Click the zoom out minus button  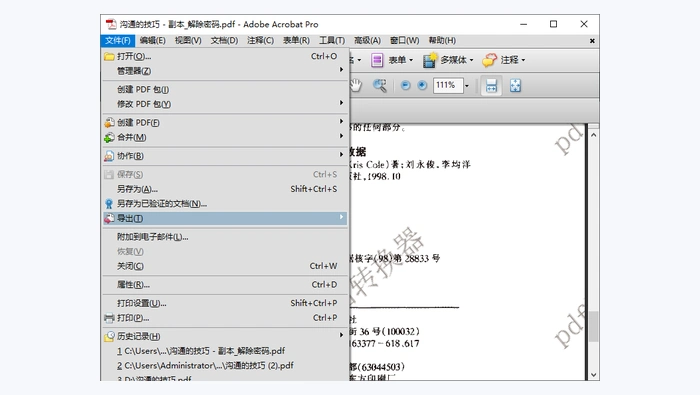(x=405, y=85)
